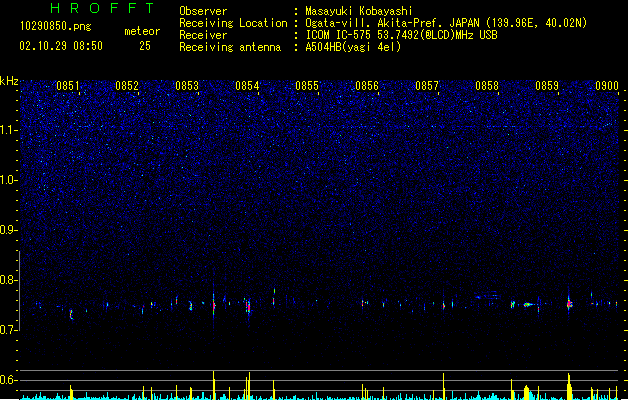Click the A504HB(yagi 4el) antenna text
Screen dimensions: 629x400
pos(353,47)
